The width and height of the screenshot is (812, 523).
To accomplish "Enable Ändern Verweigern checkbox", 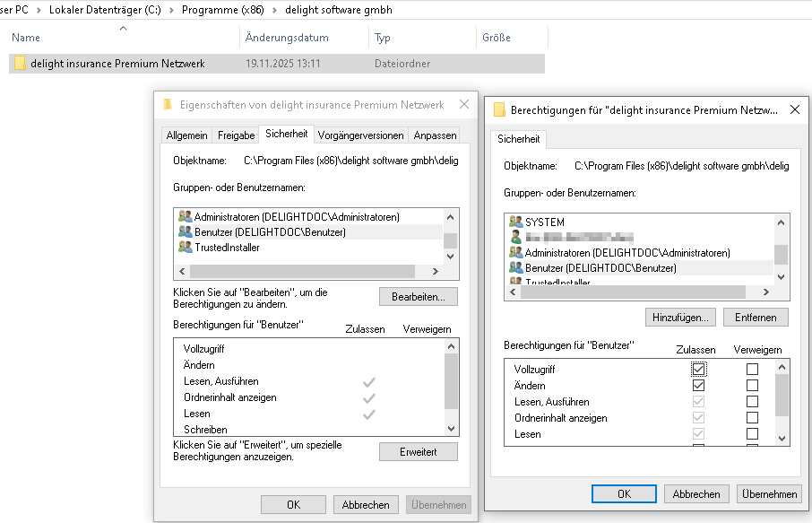I will (x=752, y=386).
